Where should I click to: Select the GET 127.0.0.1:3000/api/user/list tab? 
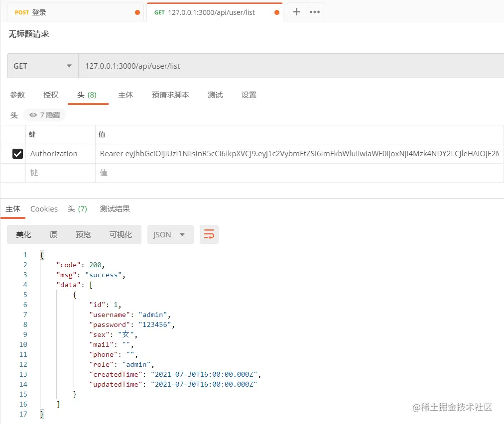[x=215, y=12]
